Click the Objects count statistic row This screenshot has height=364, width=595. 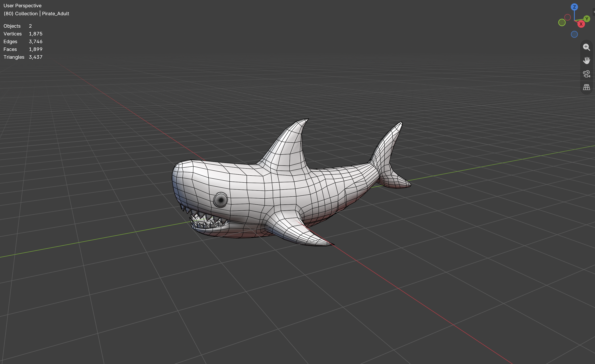[x=18, y=26]
